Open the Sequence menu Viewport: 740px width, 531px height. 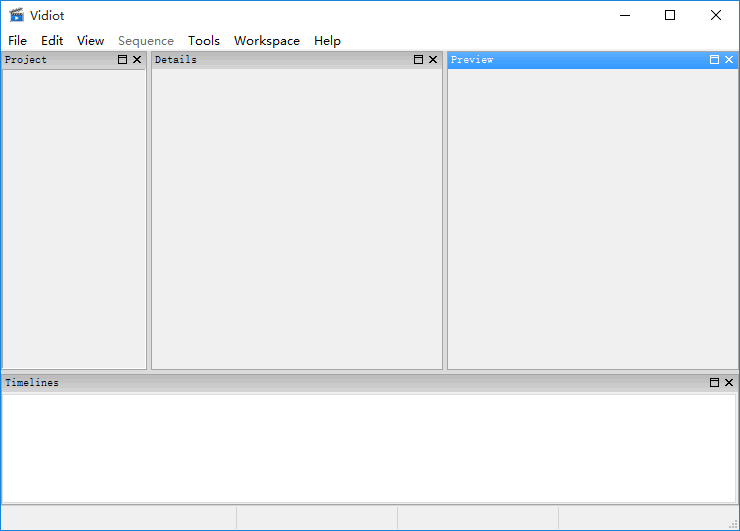point(146,41)
